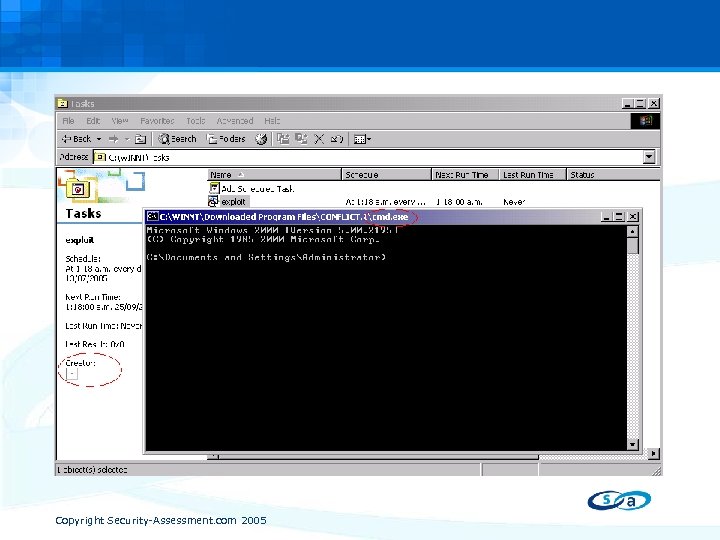Click the object(s) selected status bar text
720x540 pixels.
[x=92, y=470]
